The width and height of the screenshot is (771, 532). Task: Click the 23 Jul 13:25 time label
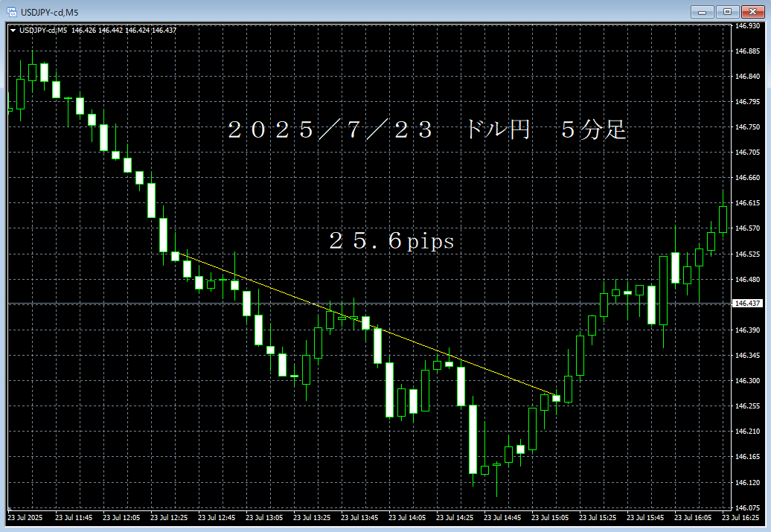click(312, 518)
